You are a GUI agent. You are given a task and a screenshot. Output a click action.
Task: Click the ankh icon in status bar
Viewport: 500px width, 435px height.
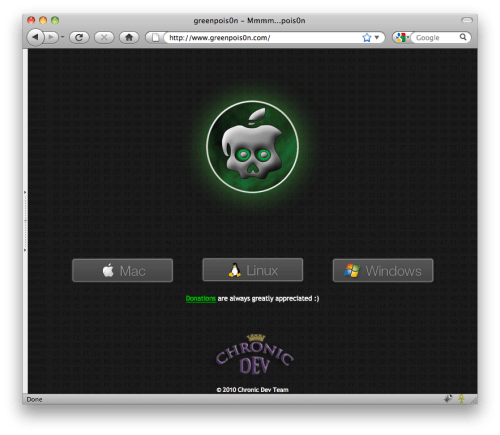(461, 398)
